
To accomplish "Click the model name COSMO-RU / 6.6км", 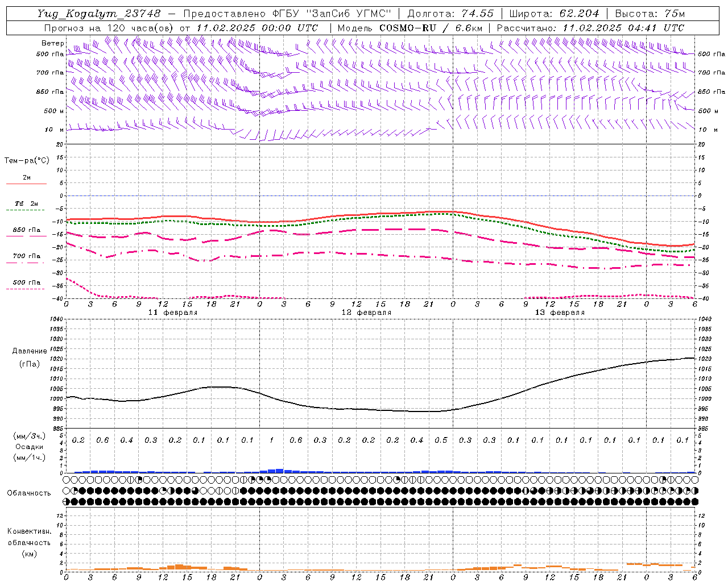I will [431, 28].
